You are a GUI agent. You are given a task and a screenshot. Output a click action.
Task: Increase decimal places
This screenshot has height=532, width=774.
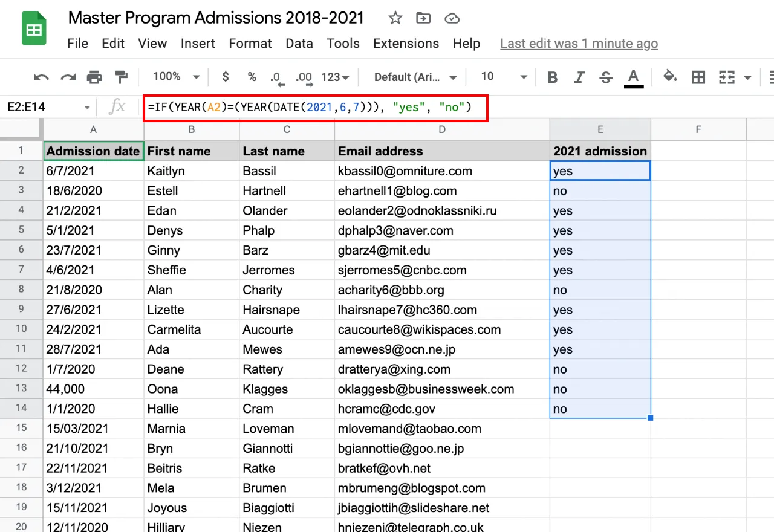[304, 77]
